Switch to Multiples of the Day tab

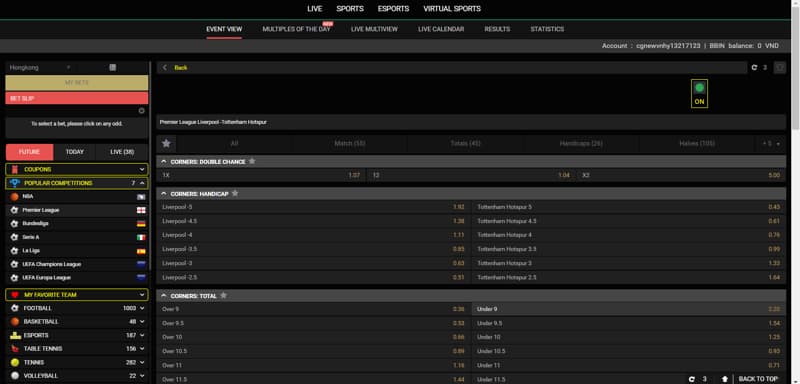point(296,29)
